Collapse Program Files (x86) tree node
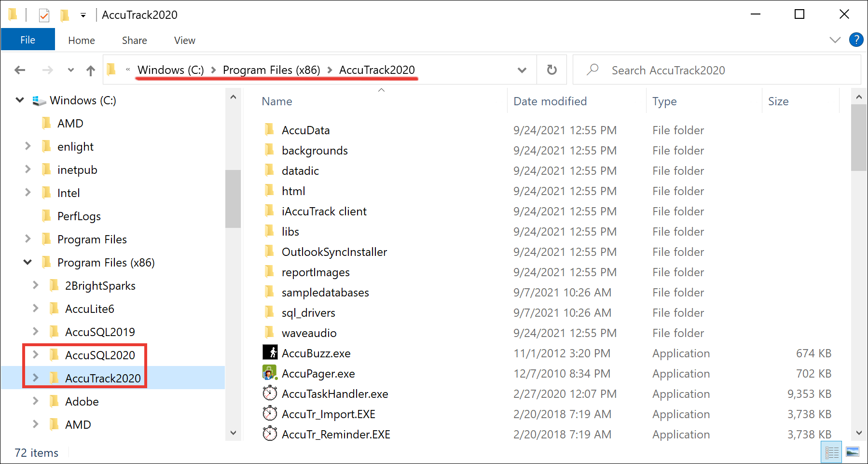This screenshot has height=464, width=868. [28, 262]
